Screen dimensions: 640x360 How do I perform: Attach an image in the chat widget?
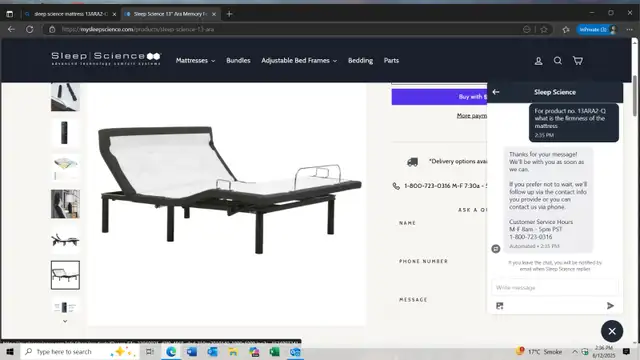tap(500, 306)
